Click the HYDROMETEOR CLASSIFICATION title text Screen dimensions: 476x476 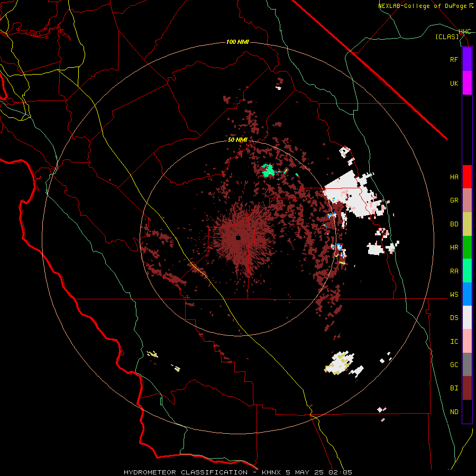pyautogui.click(x=186, y=472)
